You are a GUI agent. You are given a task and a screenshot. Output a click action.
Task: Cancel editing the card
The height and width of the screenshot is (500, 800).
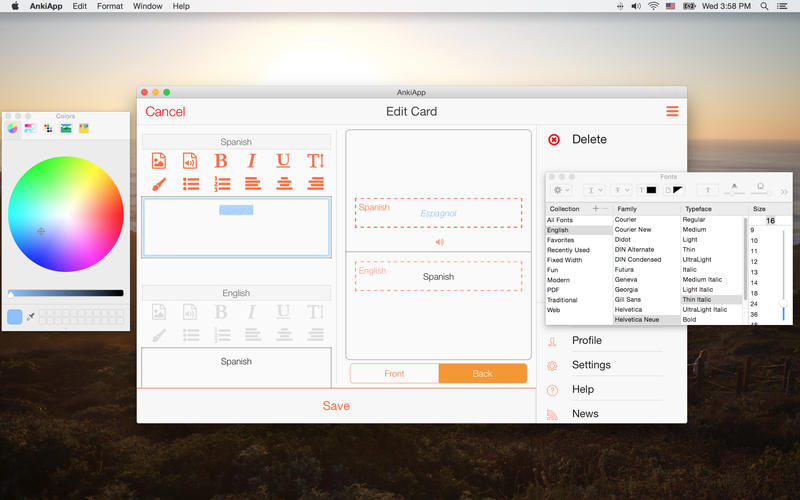coord(165,112)
